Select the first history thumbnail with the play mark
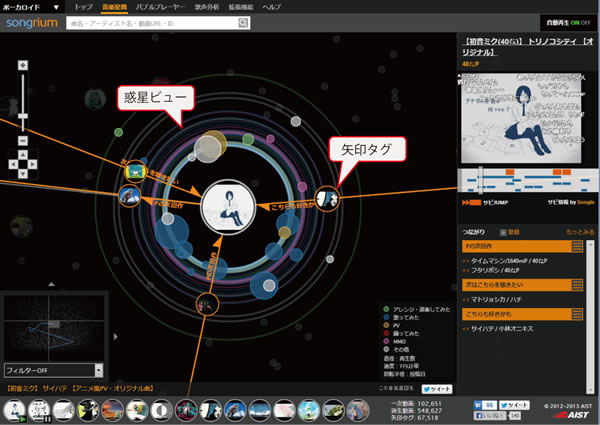 coord(15,410)
